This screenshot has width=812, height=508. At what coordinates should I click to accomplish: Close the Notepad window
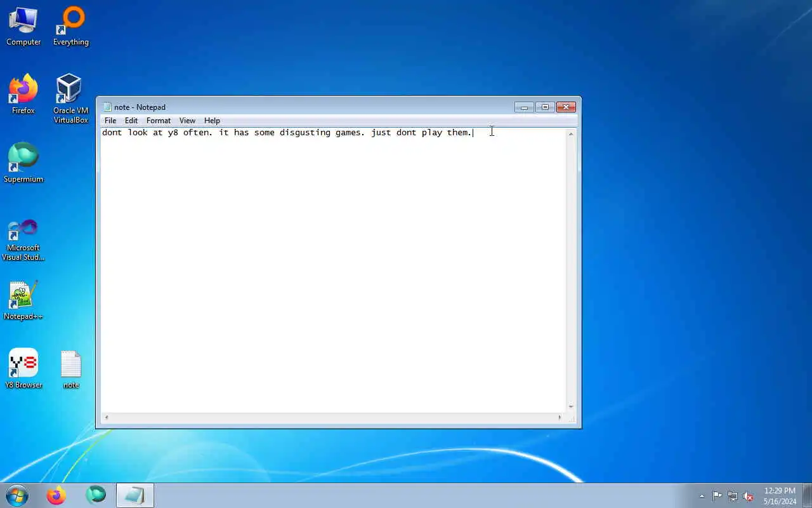click(566, 107)
